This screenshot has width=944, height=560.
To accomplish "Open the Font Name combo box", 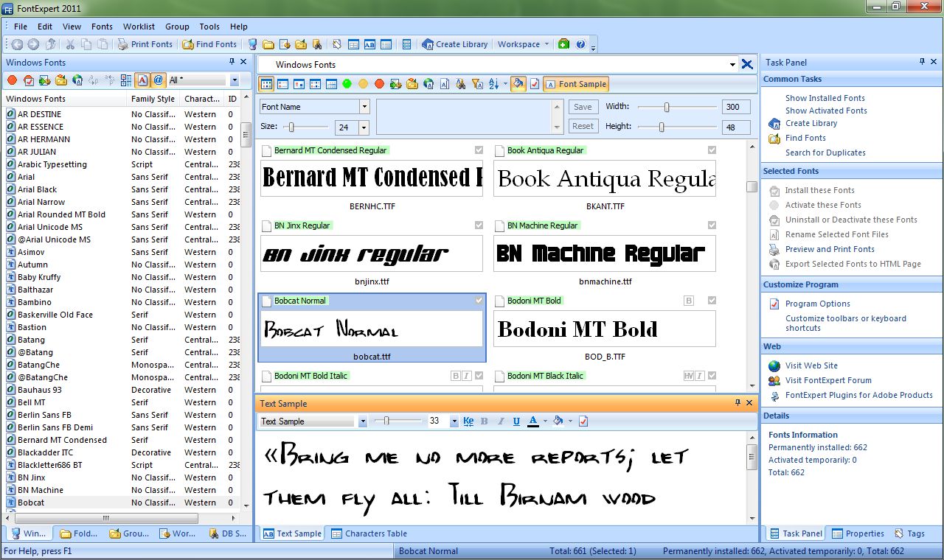I will [364, 107].
